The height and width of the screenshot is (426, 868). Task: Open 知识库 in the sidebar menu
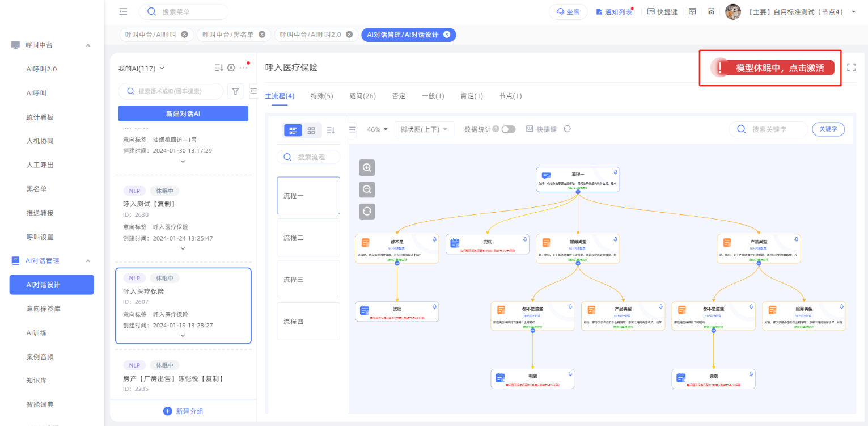click(x=36, y=381)
